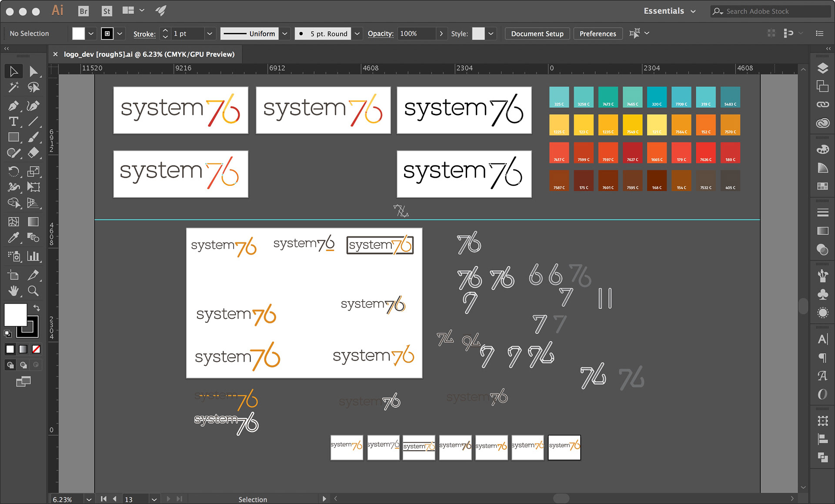
Task: Pick the 7417 C red swatch
Action: click(x=559, y=153)
